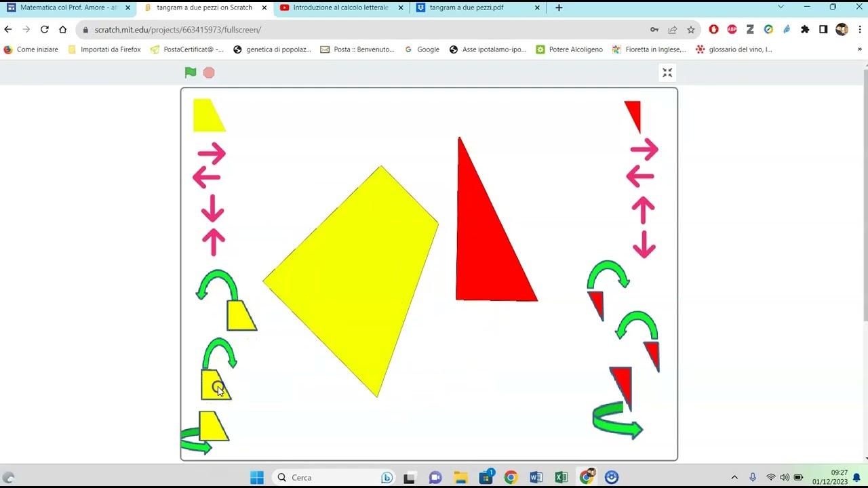Rotate the red triangle clockwise with the green arrow

coord(608,274)
